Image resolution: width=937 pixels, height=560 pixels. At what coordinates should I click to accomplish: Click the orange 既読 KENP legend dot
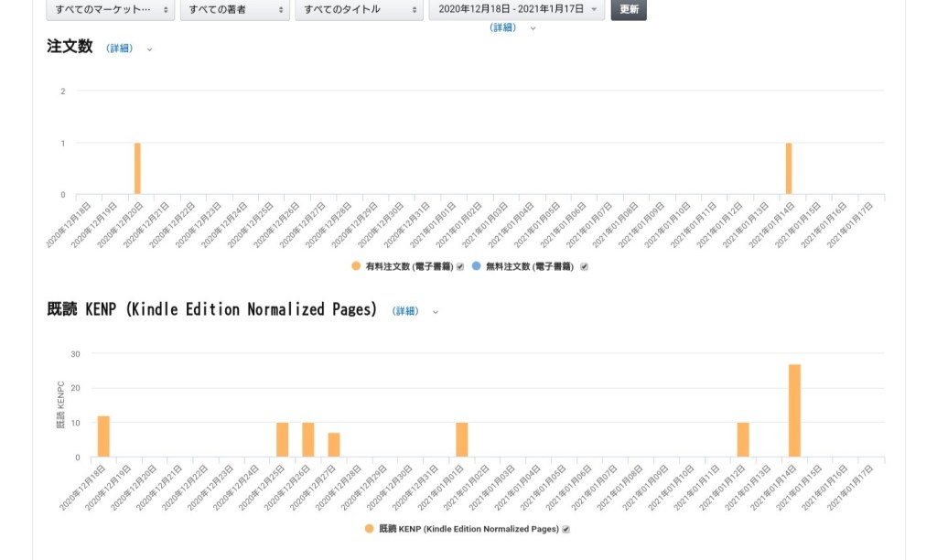[x=370, y=529]
